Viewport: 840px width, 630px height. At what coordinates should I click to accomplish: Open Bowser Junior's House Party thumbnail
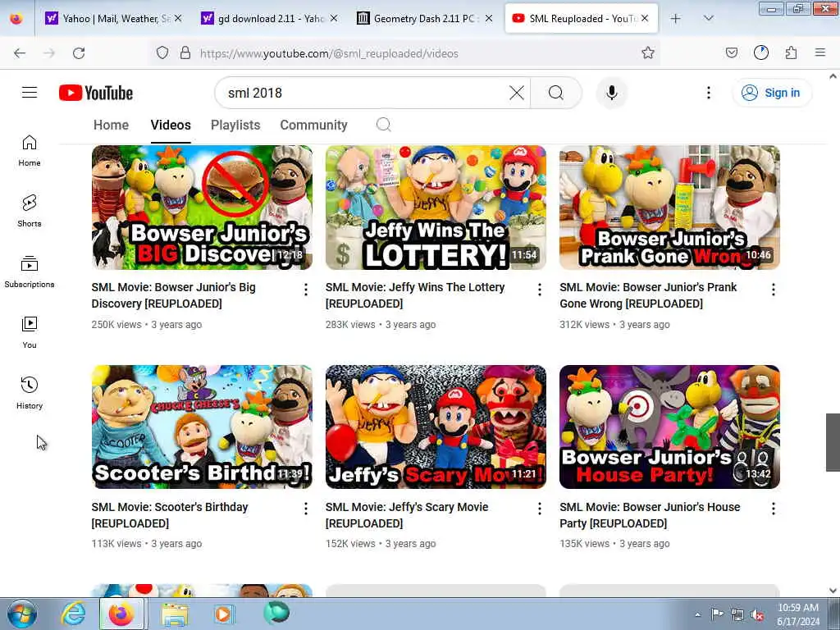pyautogui.click(x=669, y=427)
